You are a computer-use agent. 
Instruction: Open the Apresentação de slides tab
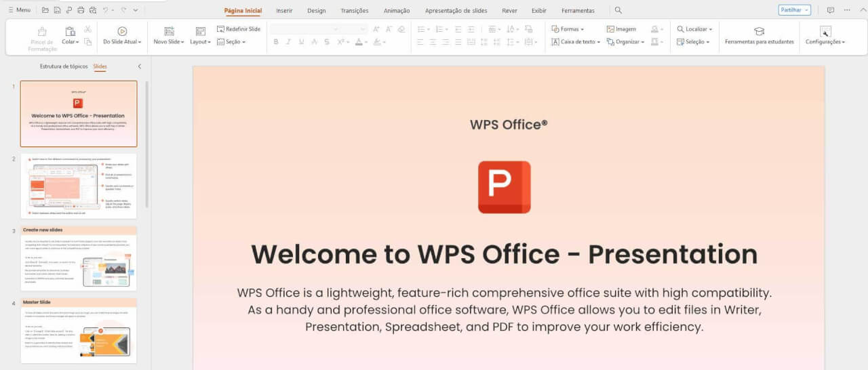pos(456,11)
